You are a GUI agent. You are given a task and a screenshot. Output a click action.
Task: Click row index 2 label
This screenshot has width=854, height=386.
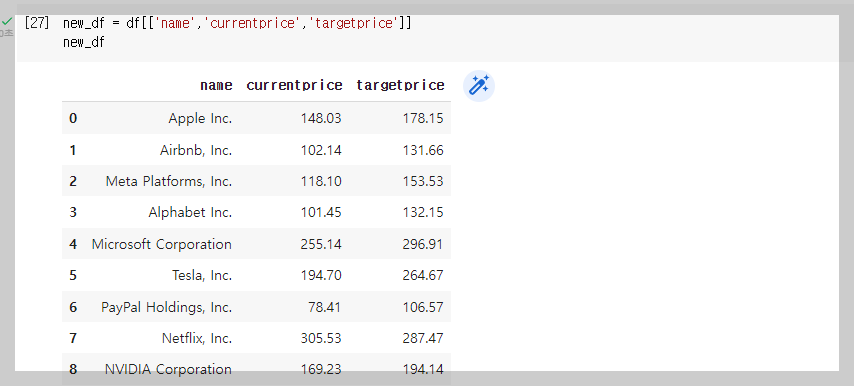[x=73, y=181]
